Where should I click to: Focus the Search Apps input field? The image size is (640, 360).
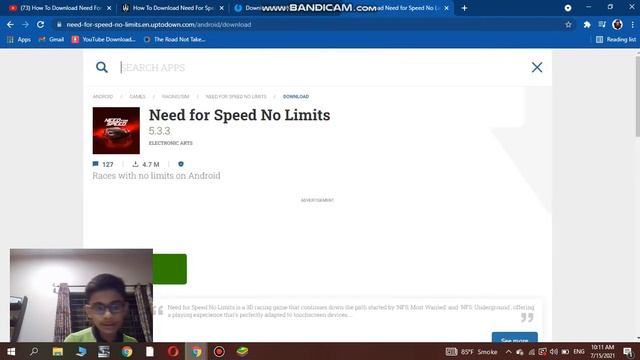[x=318, y=67]
